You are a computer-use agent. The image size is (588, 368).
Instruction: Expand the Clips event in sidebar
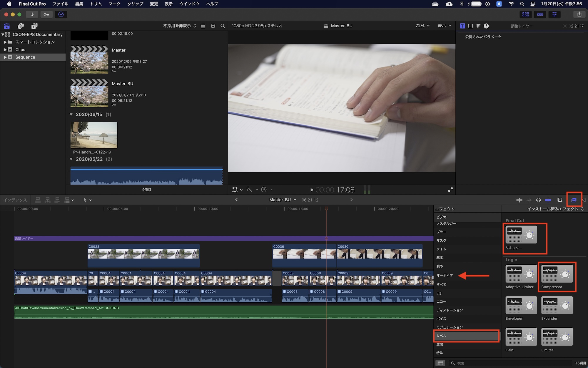pos(5,49)
